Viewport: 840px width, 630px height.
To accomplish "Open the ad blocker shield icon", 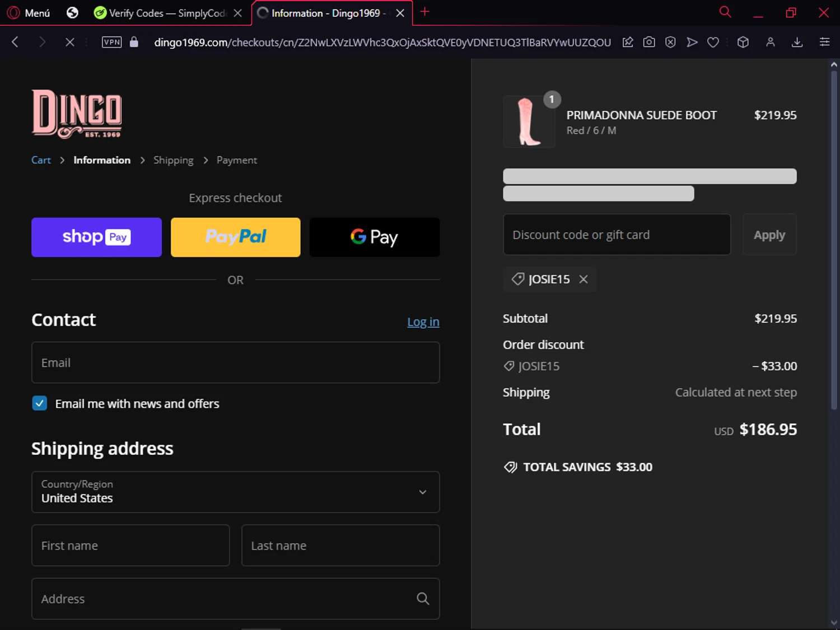I will (x=670, y=42).
